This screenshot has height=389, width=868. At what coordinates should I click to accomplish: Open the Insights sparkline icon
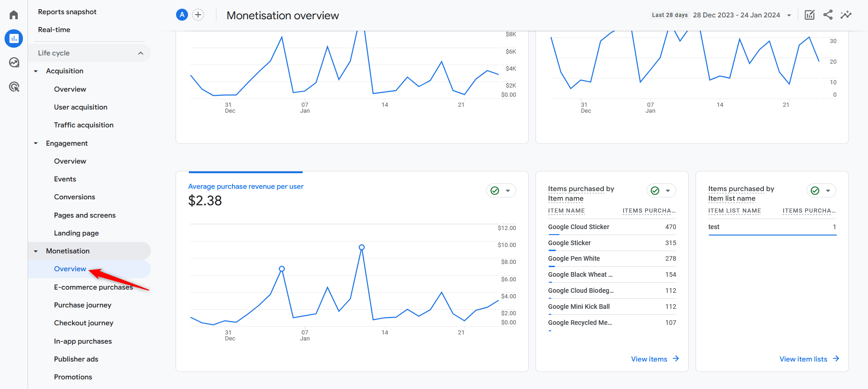click(846, 15)
